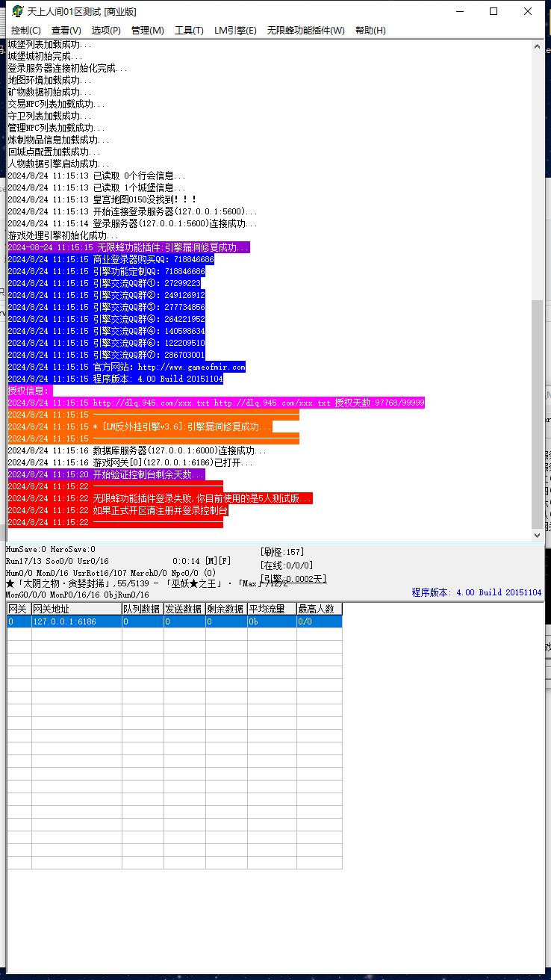Open the 无限蜂功能插件(W) menu
This screenshot has width=551, height=980.
[x=306, y=31]
